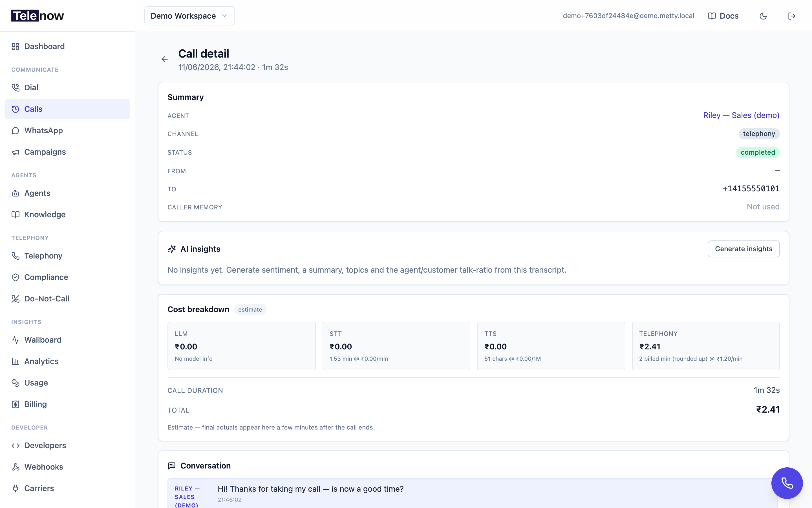Open the WhatsApp chat bubble icon
This screenshot has width=812, height=508.
(16, 131)
